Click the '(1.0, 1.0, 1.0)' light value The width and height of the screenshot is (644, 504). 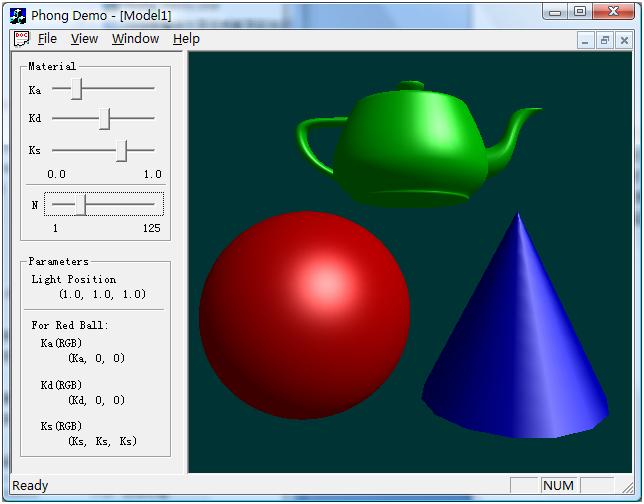(102, 294)
